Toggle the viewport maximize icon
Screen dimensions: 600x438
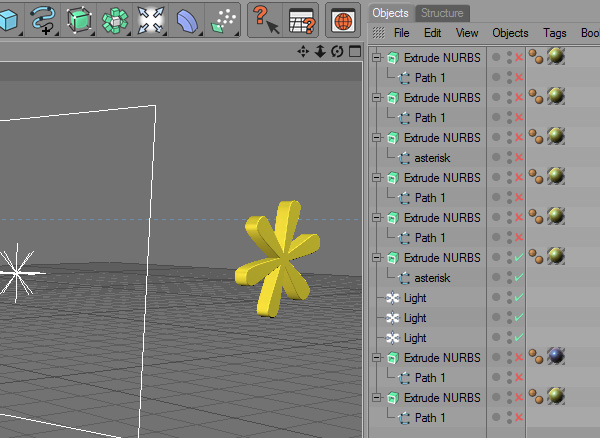353,52
